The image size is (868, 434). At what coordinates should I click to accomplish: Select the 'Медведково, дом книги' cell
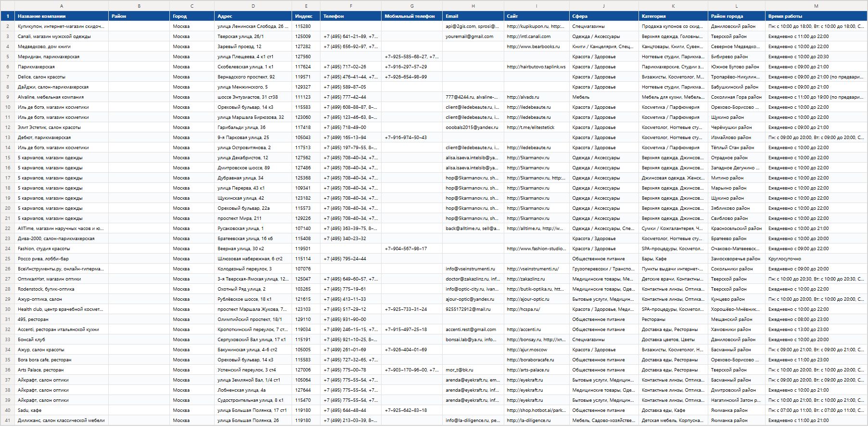coord(62,47)
